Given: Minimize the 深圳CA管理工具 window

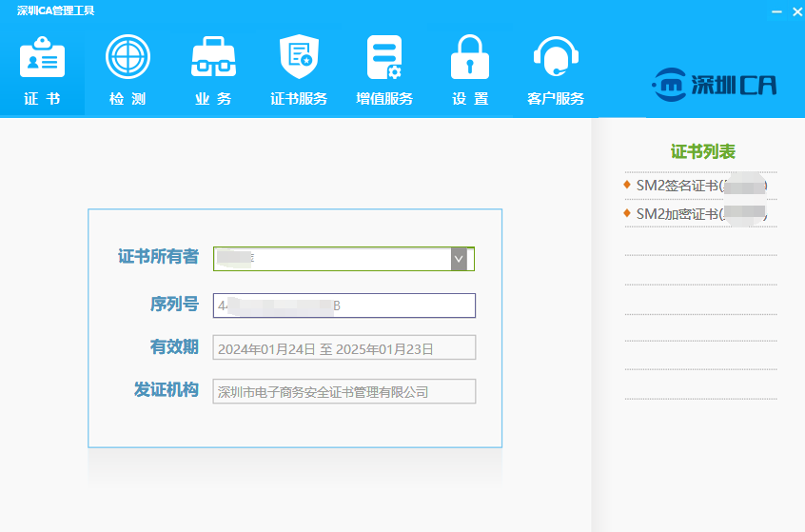Looking at the screenshot, I should click(776, 11).
